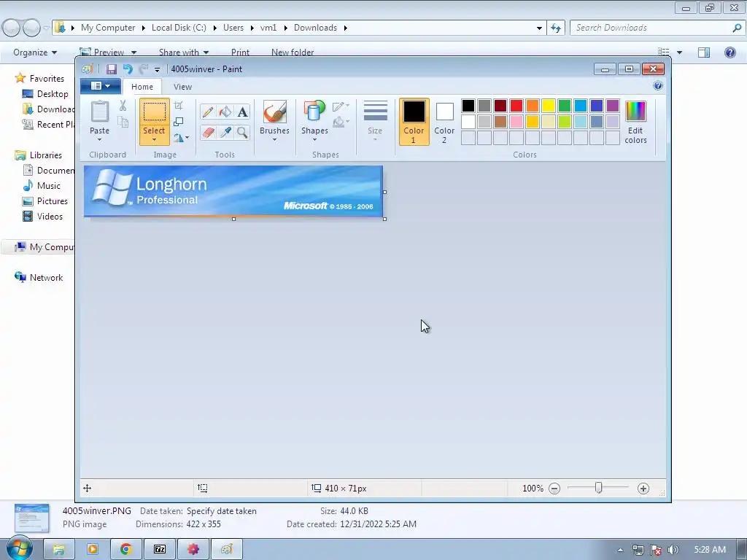Click New folder in Explorer toolbar
This screenshot has width=747, height=560.
click(293, 52)
